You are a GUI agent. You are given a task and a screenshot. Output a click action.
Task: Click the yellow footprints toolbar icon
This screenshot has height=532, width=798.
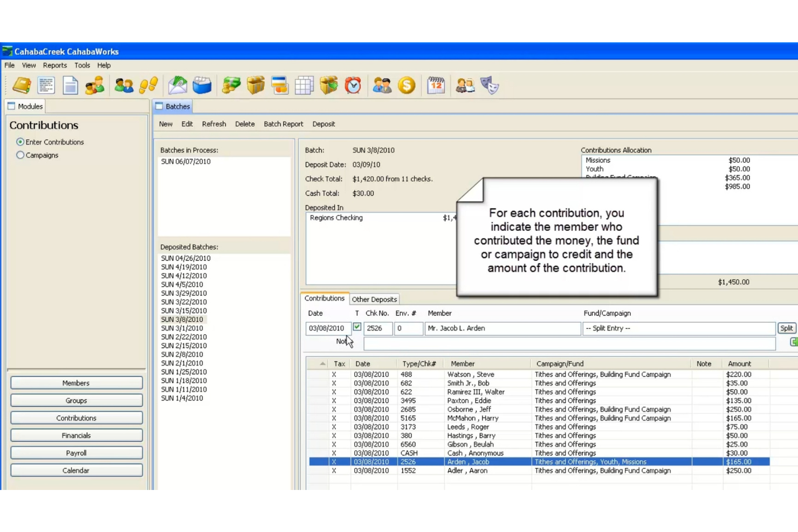click(x=148, y=85)
